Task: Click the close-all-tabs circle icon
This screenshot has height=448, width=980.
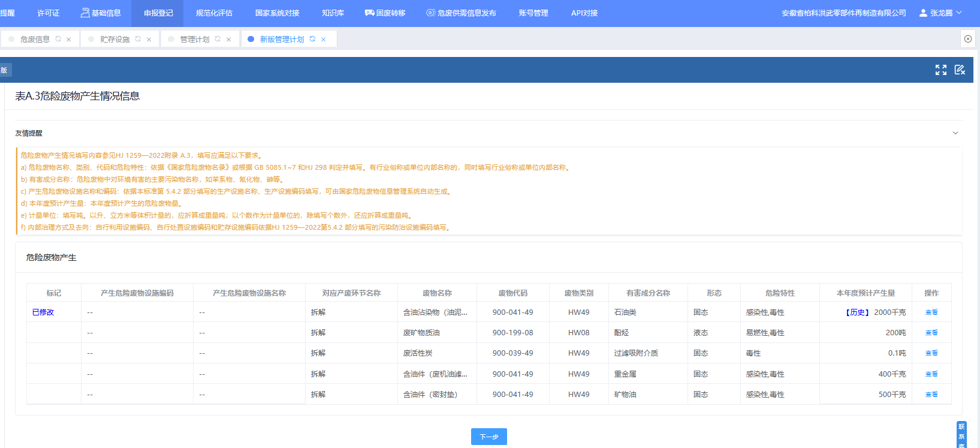Action: click(x=967, y=39)
